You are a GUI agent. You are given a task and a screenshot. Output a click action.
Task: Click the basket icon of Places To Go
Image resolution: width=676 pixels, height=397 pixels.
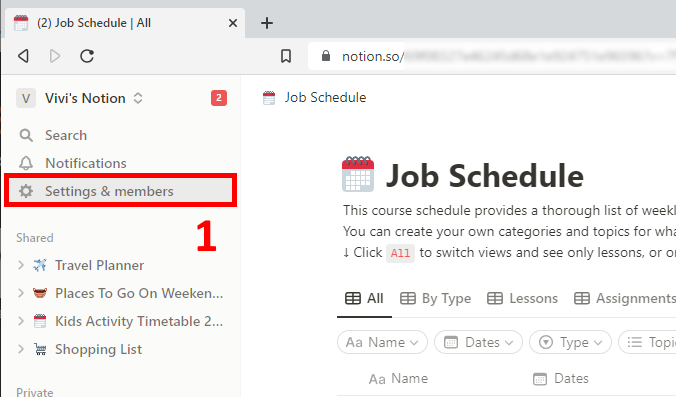point(40,293)
